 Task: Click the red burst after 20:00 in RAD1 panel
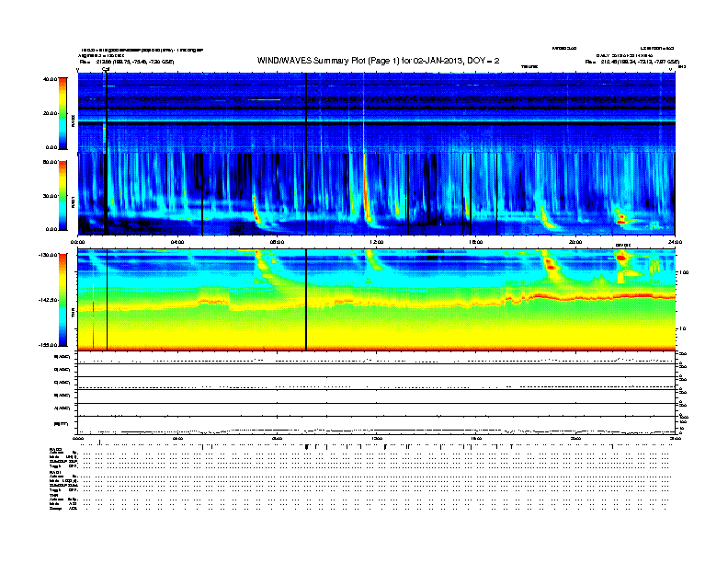point(621,218)
